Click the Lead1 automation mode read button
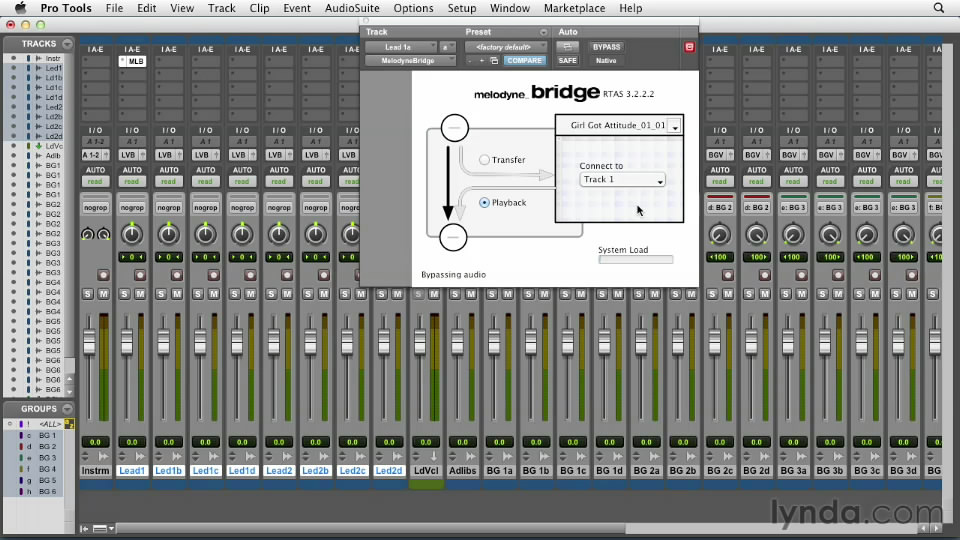 pos(132,182)
